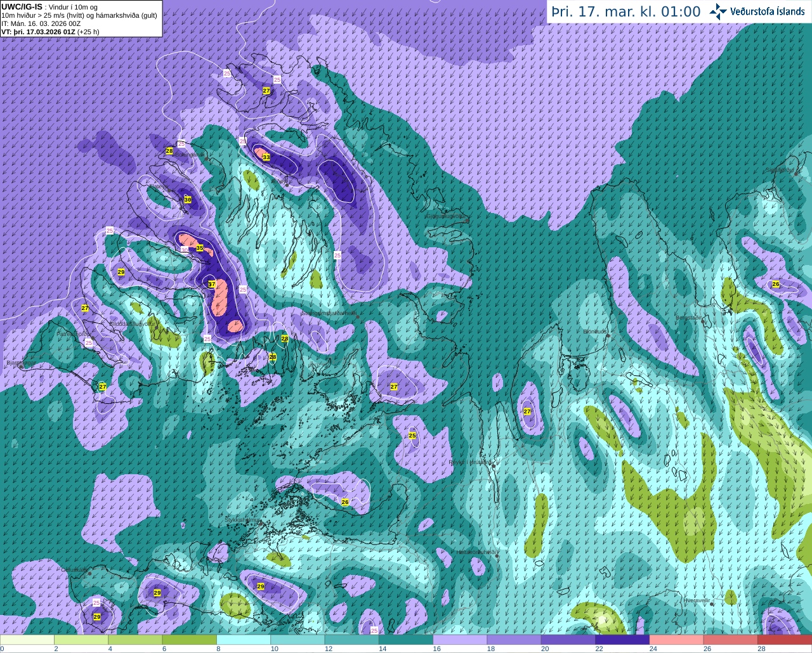Click the 'UWC/IG-IS' model title text
The width and height of the screenshot is (812, 653).
[x=22, y=6]
